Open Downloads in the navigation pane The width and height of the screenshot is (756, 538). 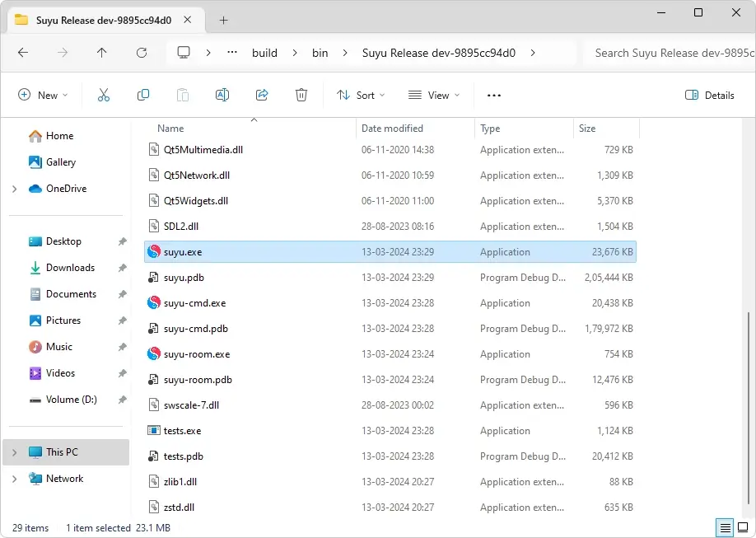(70, 268)
